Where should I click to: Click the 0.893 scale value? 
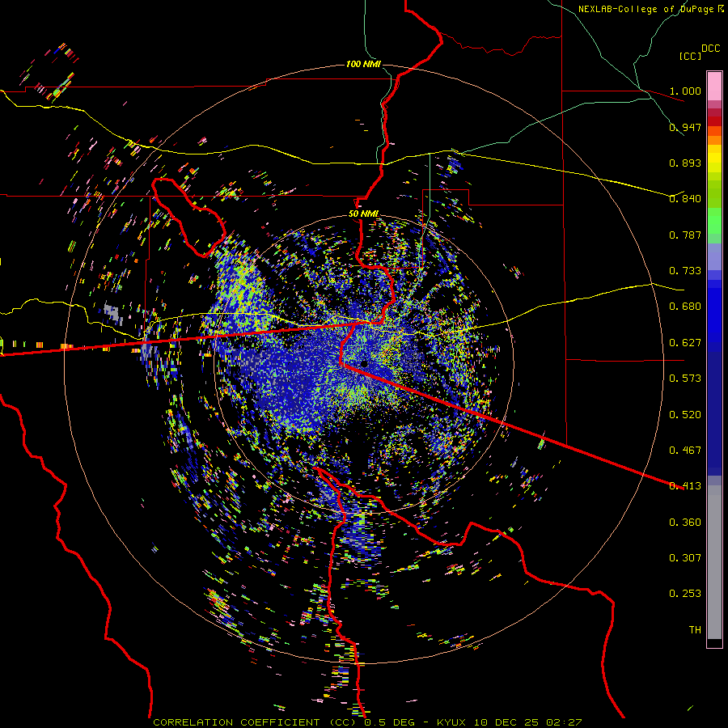click(685, 163)
